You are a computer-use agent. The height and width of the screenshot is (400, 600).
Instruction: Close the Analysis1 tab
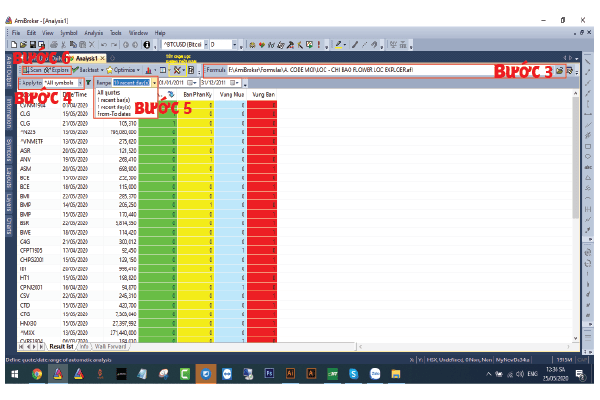103,58
